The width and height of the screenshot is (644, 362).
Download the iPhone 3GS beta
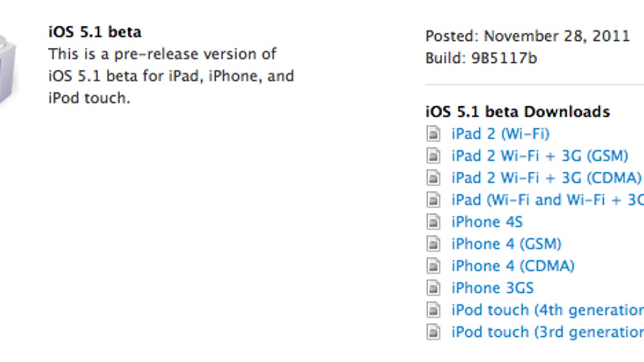(x=492, y=288)
